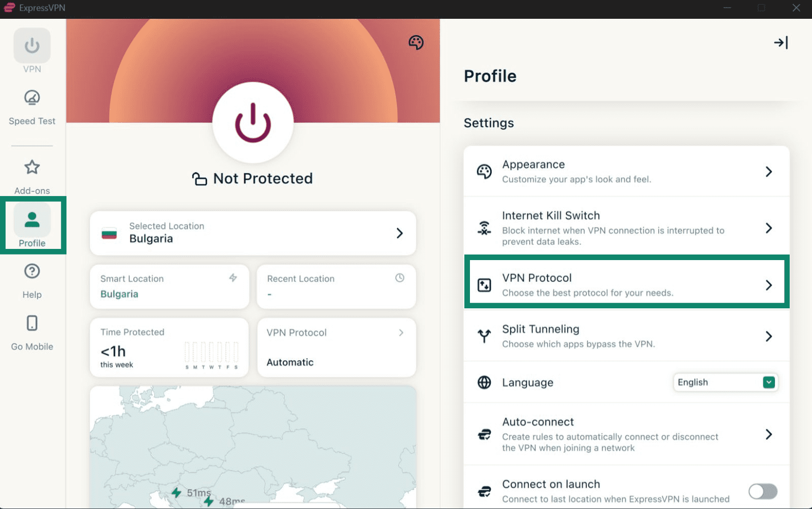Expand the Split Tunneling settings
This screenshot has height=509, width=812.
click(x=627, y=336)
